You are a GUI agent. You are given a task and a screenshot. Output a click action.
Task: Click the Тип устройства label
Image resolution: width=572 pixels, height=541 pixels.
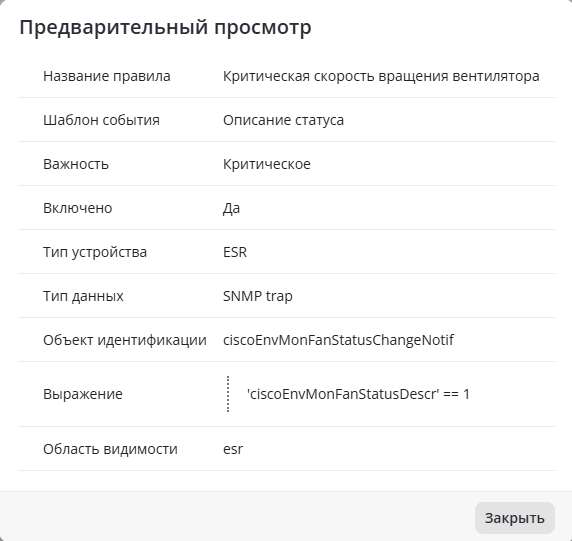click(x=95, y=252)
